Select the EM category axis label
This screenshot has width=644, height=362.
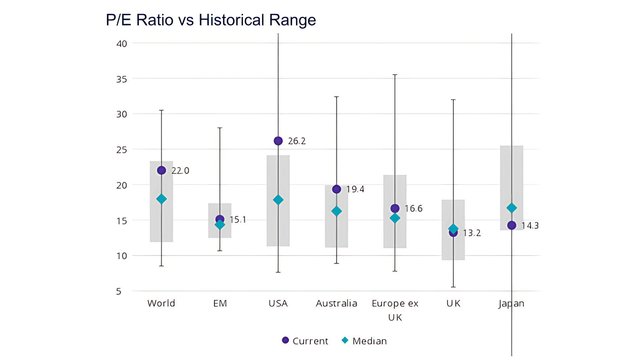pyautogui.click(x=220, y=303)
